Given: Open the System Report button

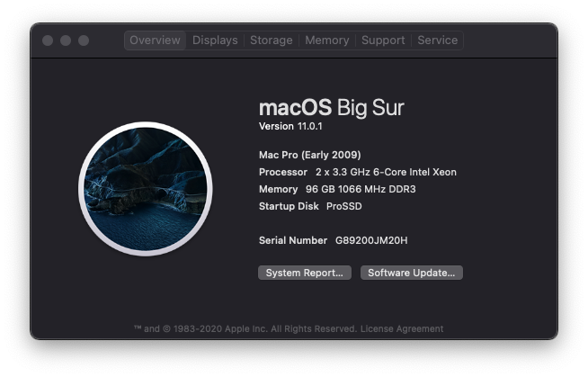Looking at the screenshot, I should (x=305, y=273).
